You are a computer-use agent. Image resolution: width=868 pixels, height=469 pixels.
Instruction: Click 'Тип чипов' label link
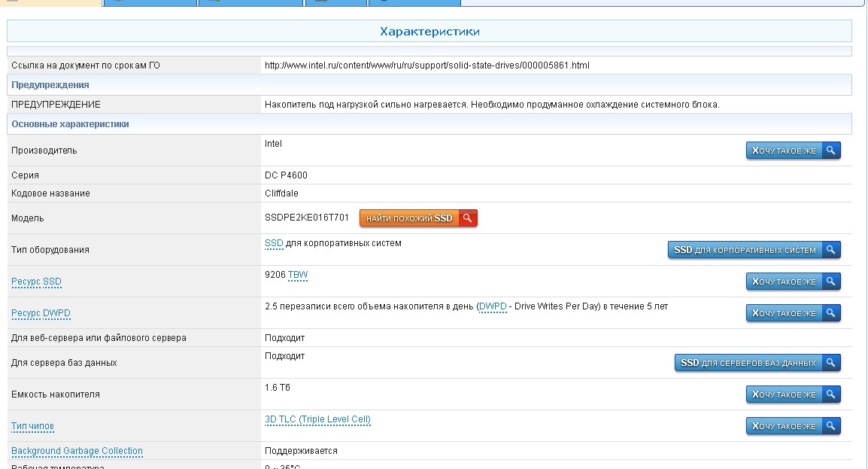[x=32, y=426]
